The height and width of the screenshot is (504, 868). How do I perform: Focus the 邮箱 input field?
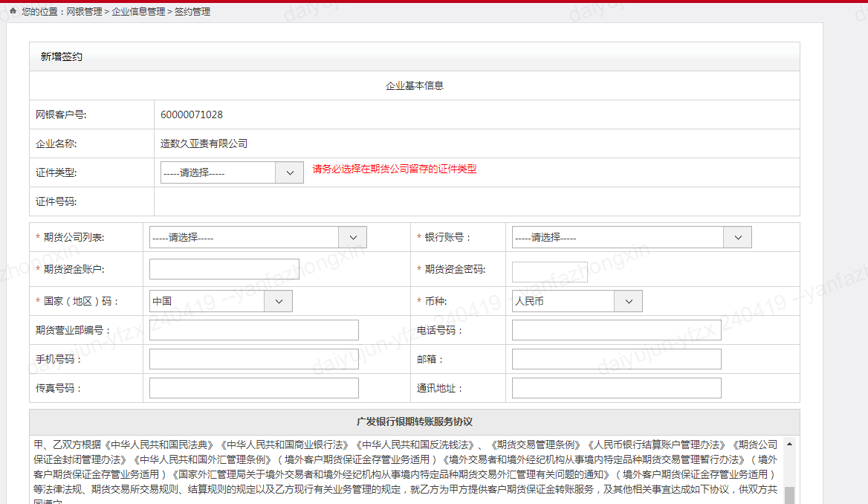pyautogui.click(x=616, y=359)
